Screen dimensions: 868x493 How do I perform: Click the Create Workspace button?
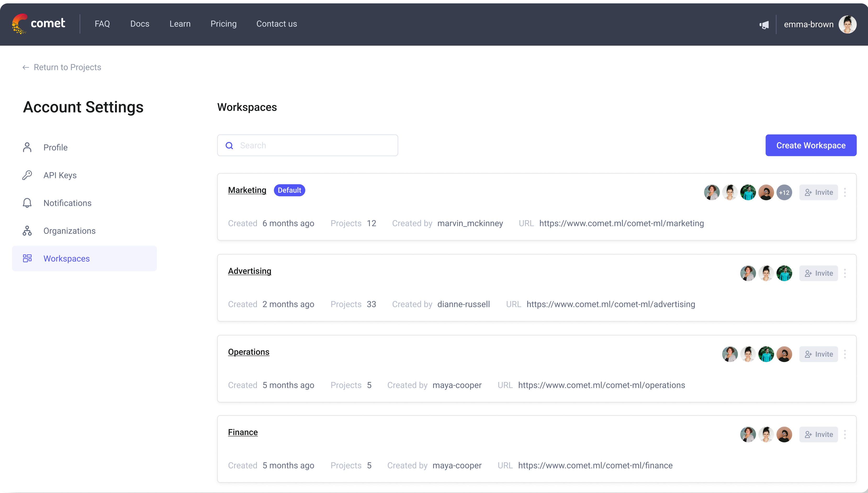click(x=811, y=145)
